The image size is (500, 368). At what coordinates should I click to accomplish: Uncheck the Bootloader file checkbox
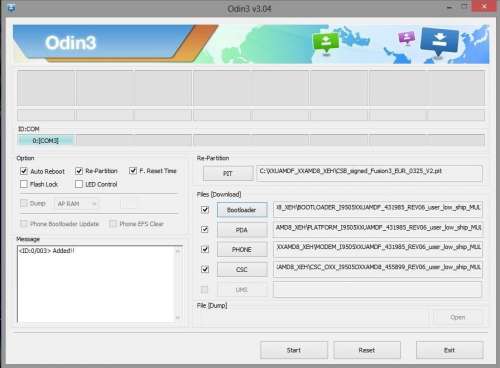coord(205,210)
